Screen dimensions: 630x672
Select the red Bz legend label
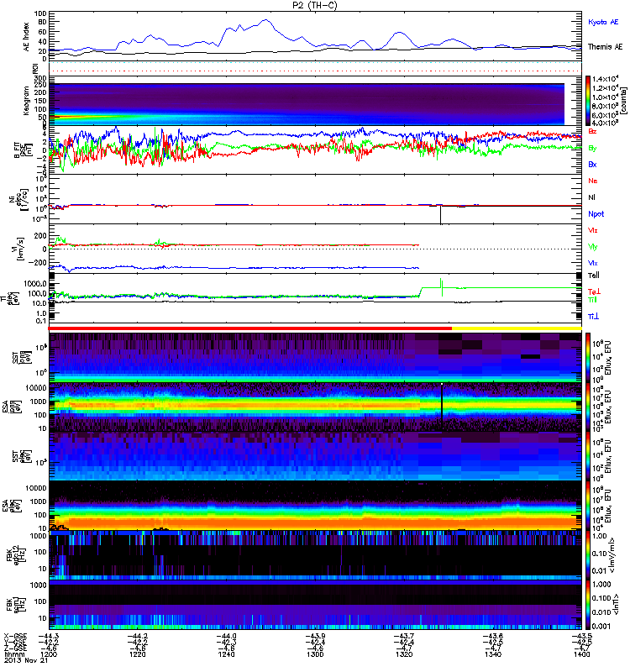(x=592, y=132)
